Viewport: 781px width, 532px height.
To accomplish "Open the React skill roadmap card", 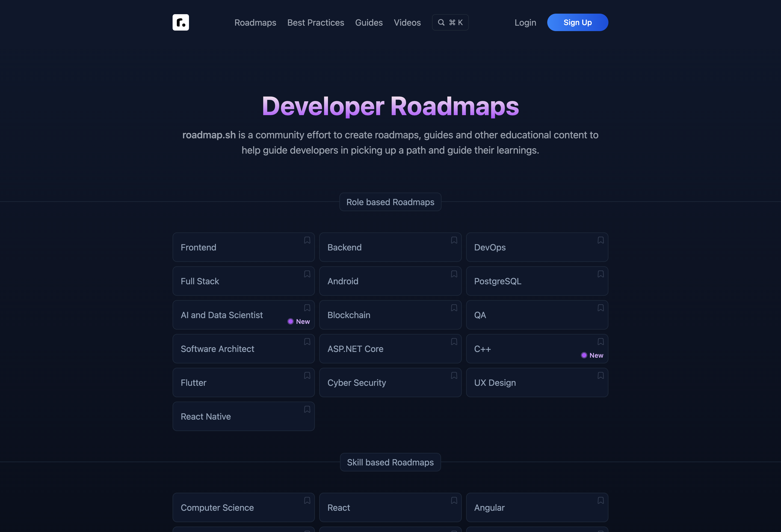I will [390, 507].
